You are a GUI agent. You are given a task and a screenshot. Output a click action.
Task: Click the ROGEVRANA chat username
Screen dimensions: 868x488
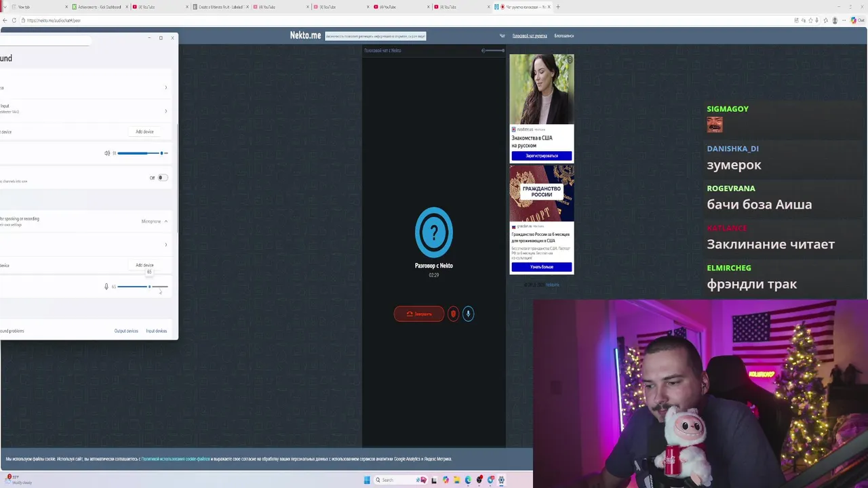click(731, 188)
